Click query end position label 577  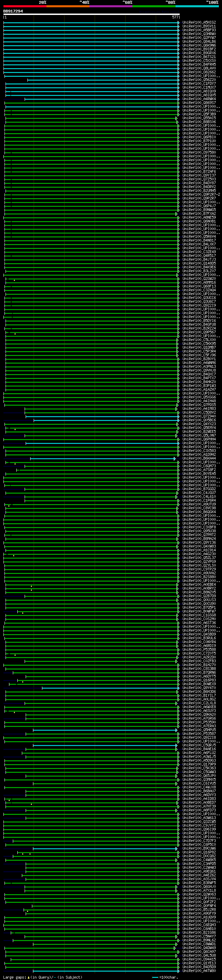(x=175, y=17)
